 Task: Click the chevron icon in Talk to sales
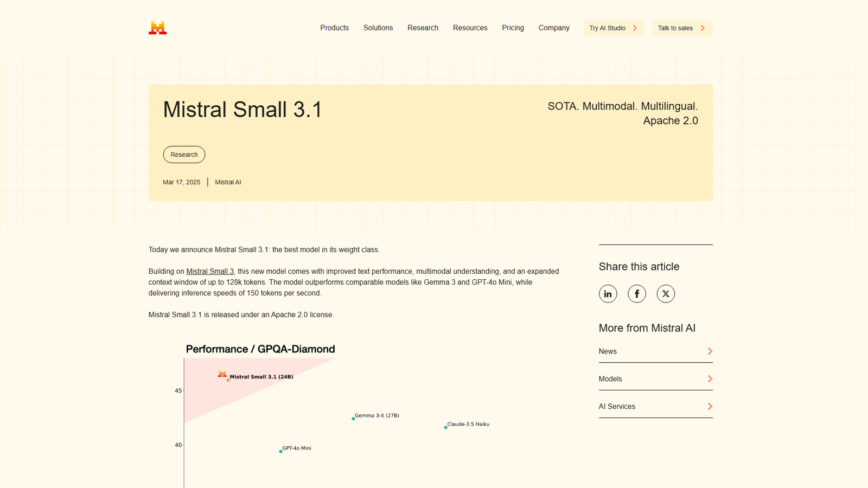(x=702, y=28)
